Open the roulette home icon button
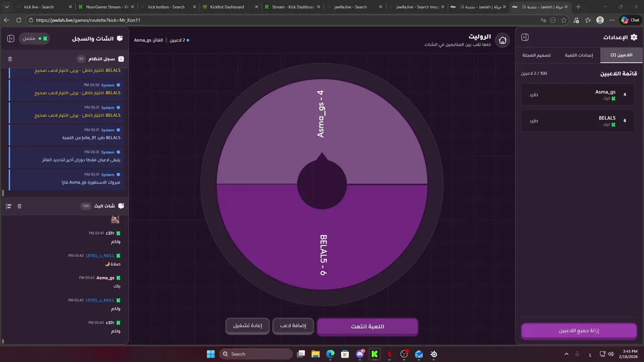Image resolution: width=644 pixels, height=362 pixels. (502, 40)
